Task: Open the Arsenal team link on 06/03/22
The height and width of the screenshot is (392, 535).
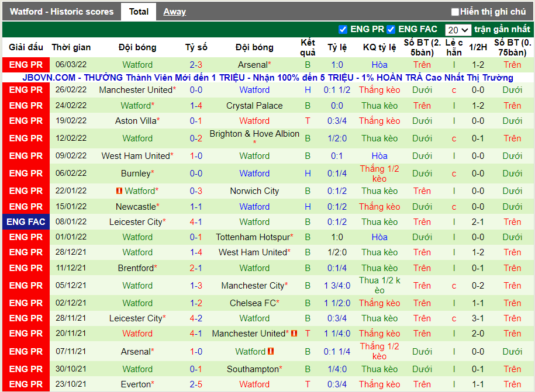Action: click(x=253, y=65)
